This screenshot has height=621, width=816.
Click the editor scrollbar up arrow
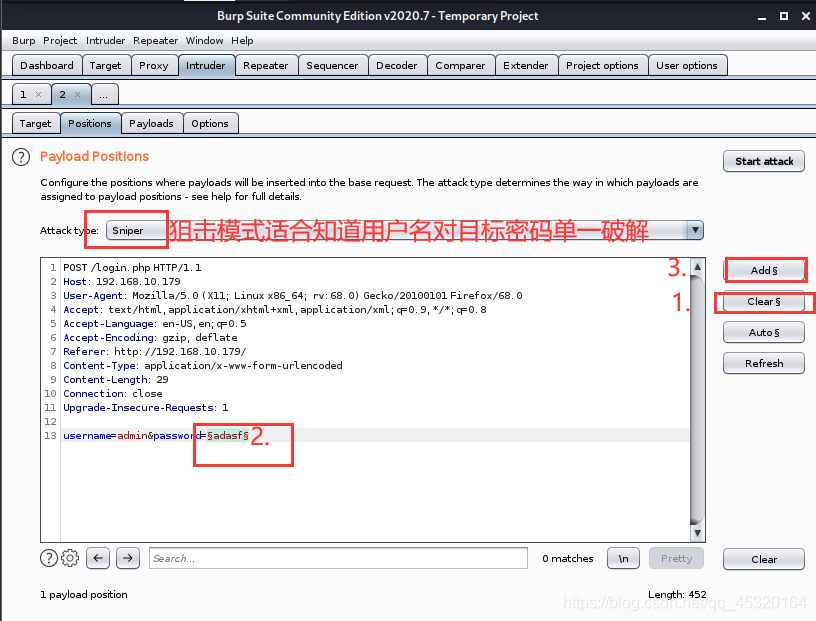pyautogui.click(x=697, y=267)
